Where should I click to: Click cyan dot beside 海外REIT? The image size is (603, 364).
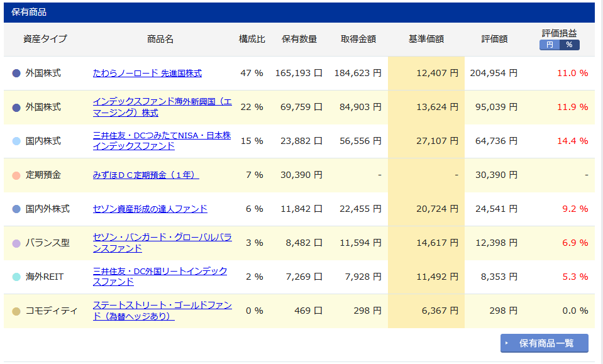coord(16,277)
